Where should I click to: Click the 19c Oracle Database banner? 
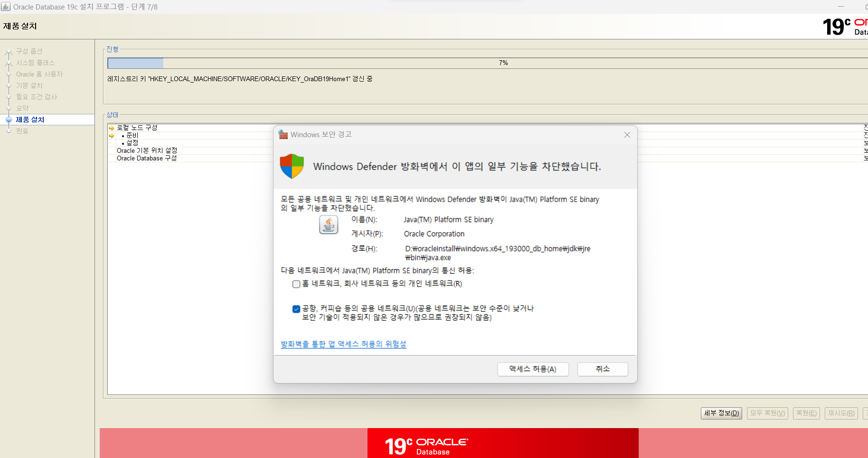click(x=503, y=443)
